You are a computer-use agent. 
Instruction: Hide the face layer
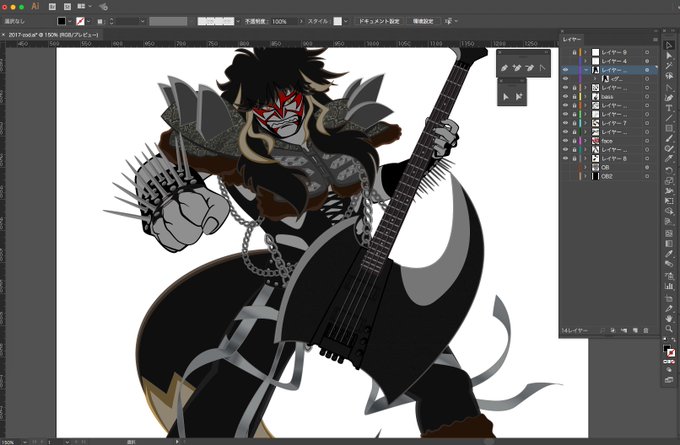point(565,141)
